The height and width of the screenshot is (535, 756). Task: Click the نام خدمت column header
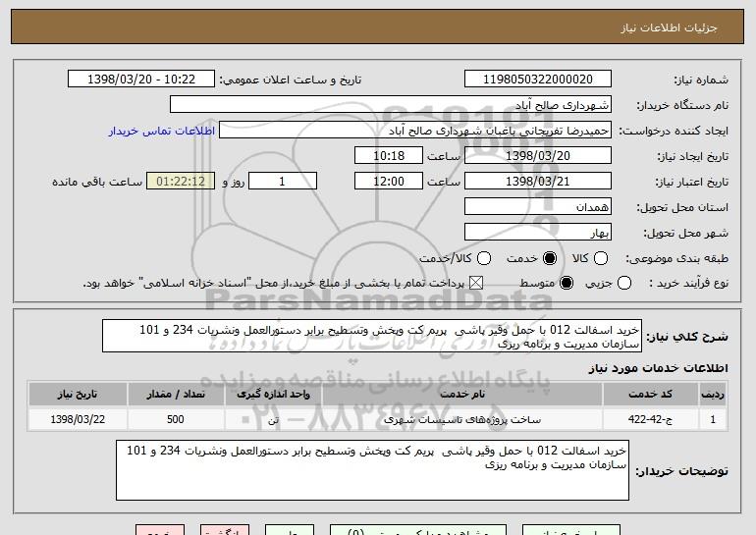461,395
